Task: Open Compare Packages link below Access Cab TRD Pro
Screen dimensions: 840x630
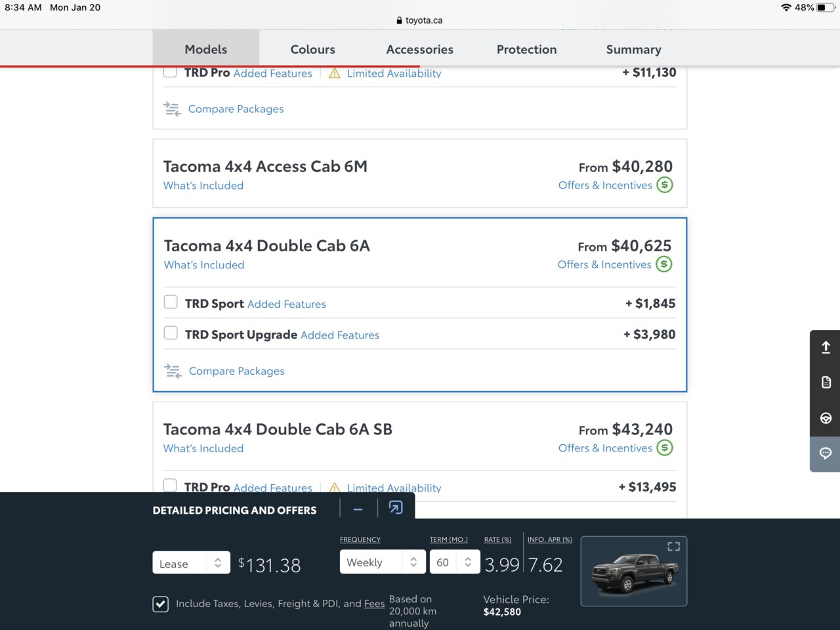Action: [x=236, y=109]
